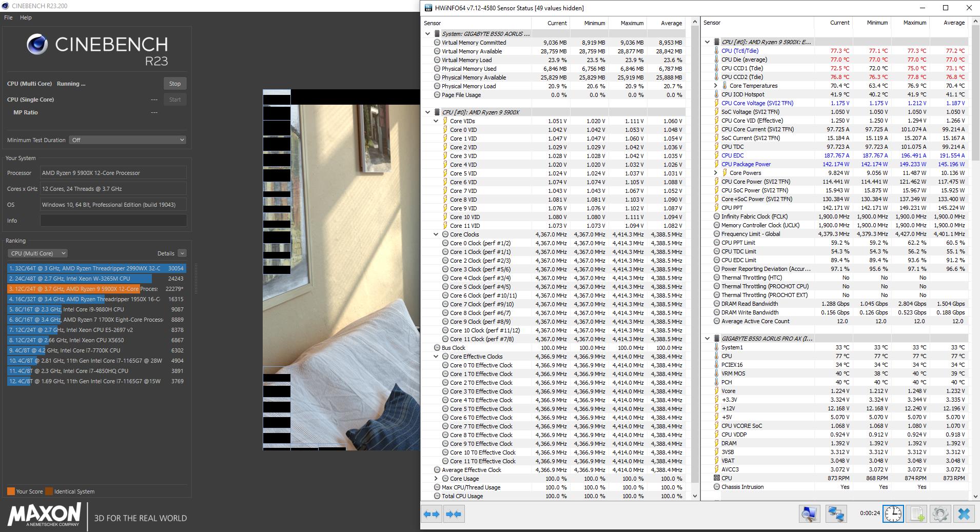Click the right sensor pane scroll-down arrow
Screen dimensions: 980x532
[x=975, y=496]
